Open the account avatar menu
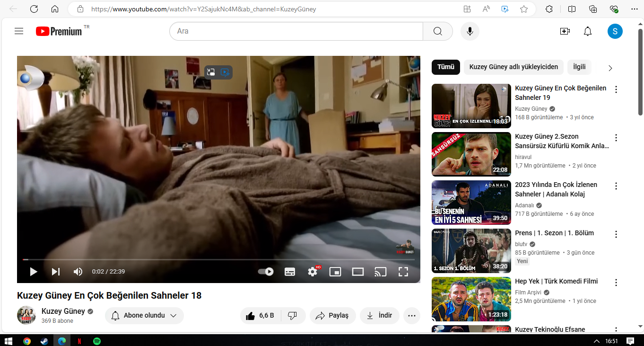This screenshot has width=644, height=346. click(615, 31)
